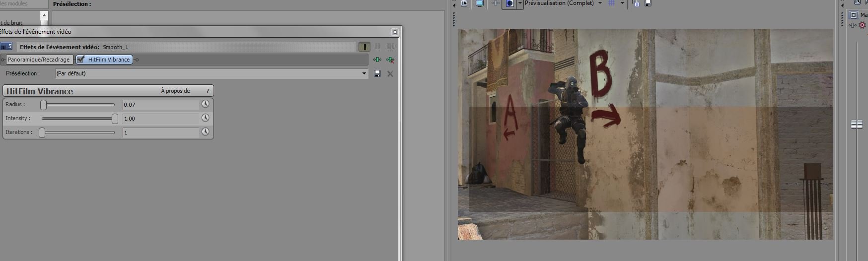Toggle split screen view button
868x261 pixels.
coord(509,3)
